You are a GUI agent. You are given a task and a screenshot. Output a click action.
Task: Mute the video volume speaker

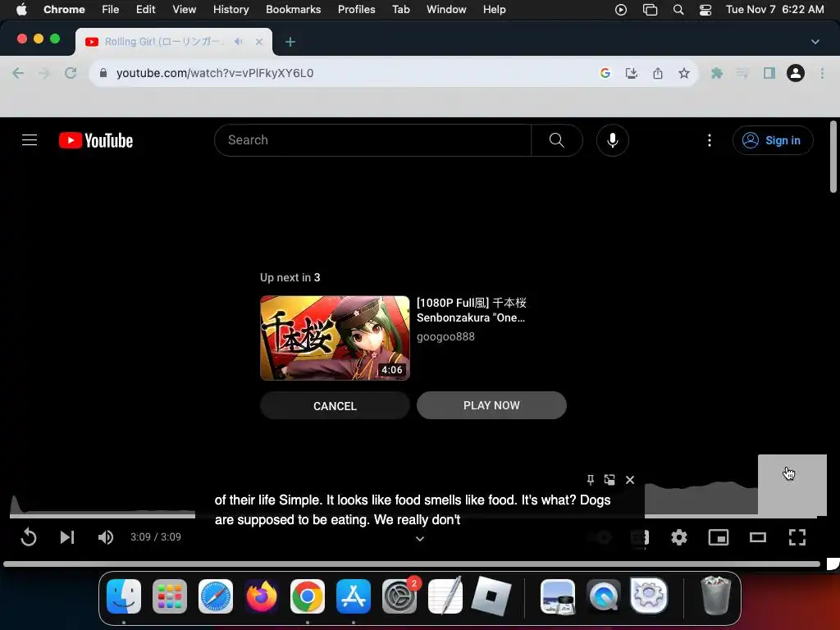pos(106,537)
